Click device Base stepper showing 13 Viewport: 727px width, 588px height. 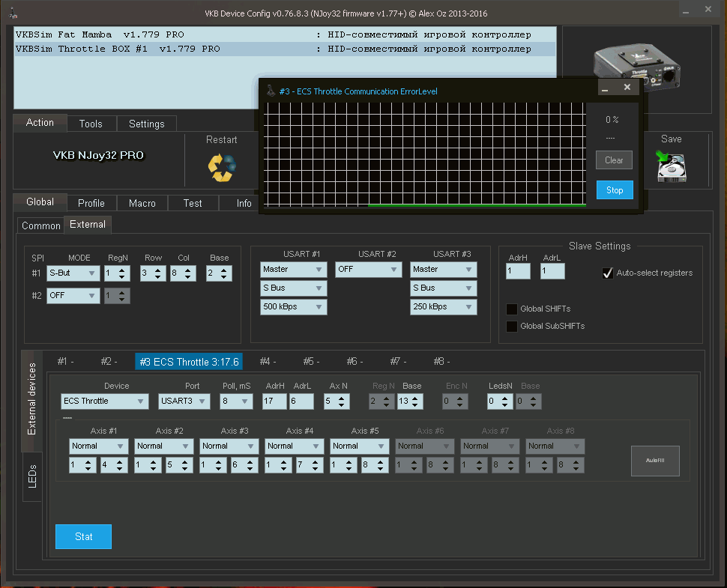(410, 401)
